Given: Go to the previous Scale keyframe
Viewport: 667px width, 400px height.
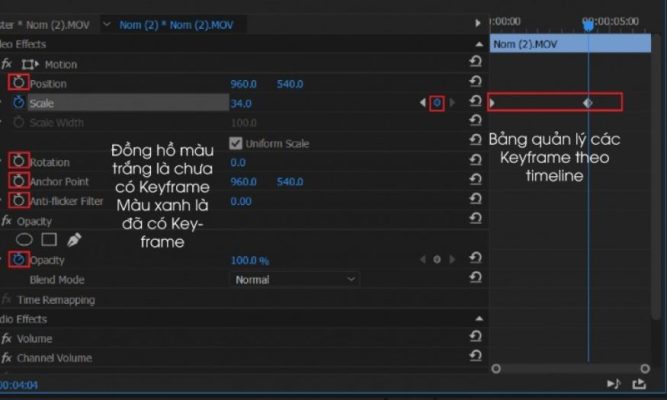Looking at the screenshot, I should tap(422, 103).
